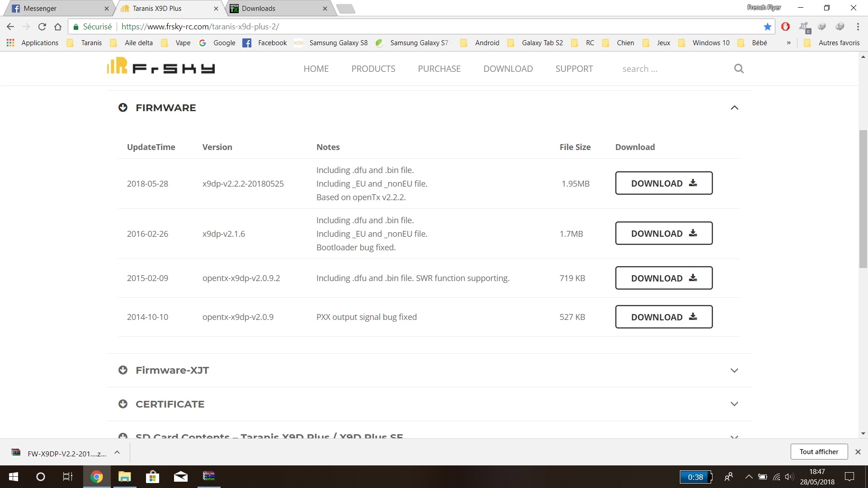Click the bookmark star icon

(767, 27)
